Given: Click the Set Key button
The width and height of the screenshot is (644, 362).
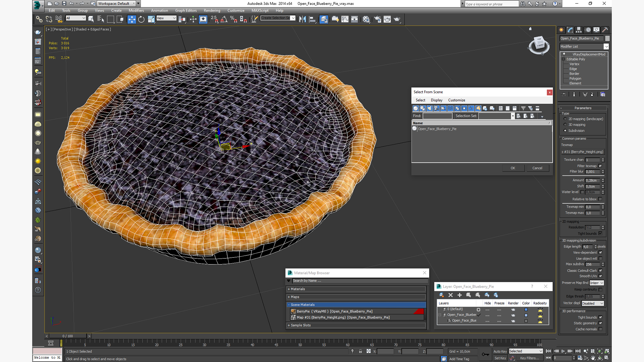Looking at the screenshot, I should [x=500, y=358].
